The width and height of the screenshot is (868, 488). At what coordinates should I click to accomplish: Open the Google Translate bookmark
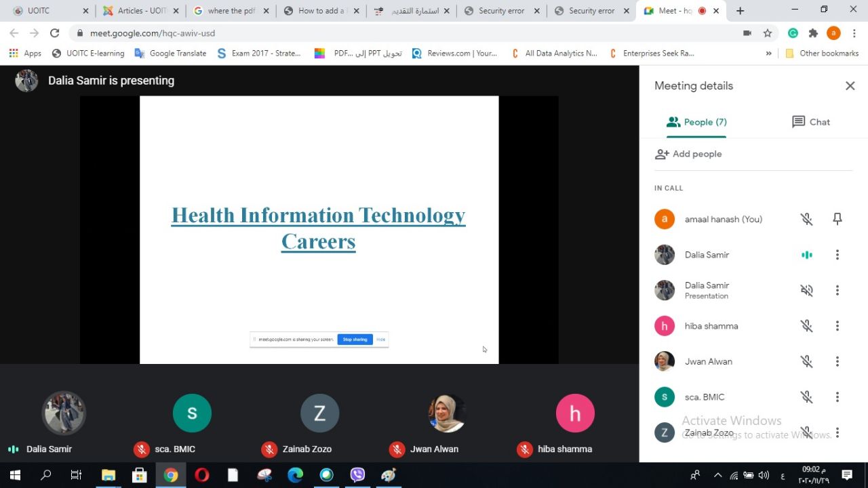[170, 54]
